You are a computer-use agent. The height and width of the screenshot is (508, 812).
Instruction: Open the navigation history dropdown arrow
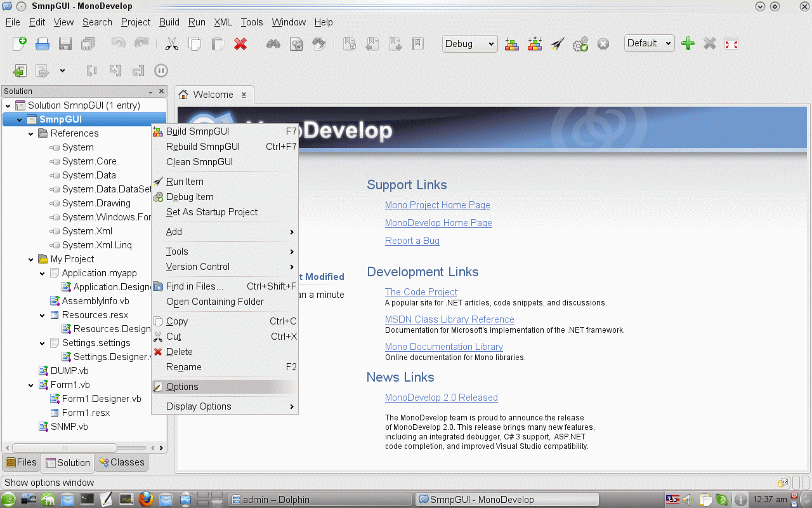tap(62, 70)
